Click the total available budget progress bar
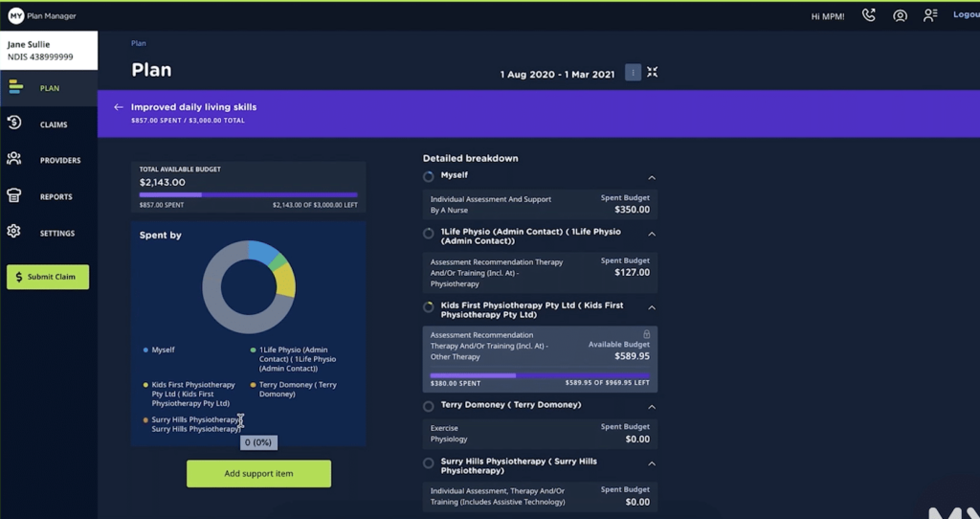The image size is (980, 519). coord(248,194)
